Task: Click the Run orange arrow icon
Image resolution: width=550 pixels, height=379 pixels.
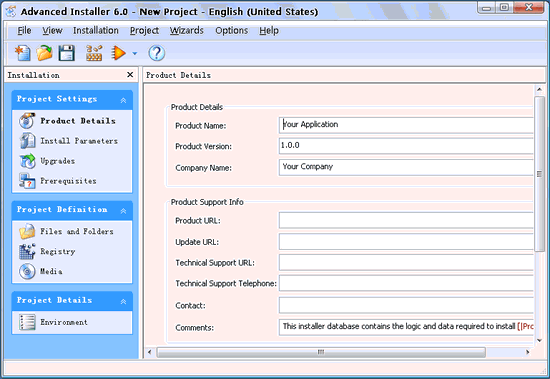Action: click(x=118, y=53)
